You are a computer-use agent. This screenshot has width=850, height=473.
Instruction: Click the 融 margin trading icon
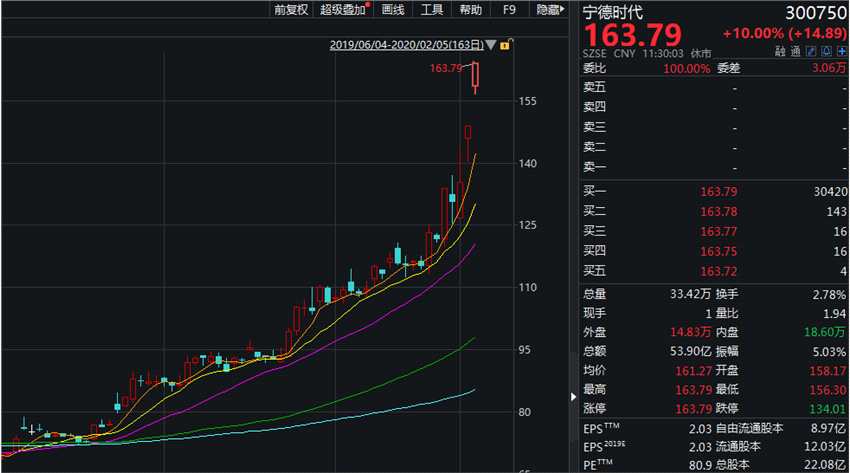tap(780, 51)
